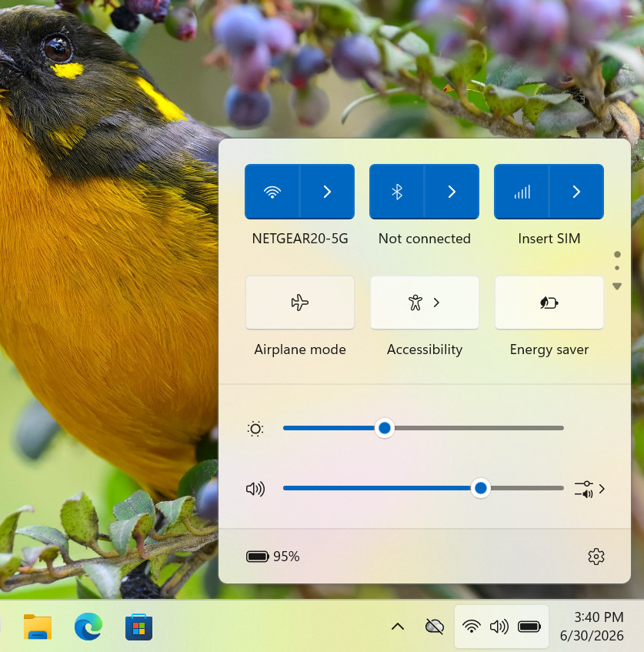Toggle the cellular signal button
The image size is (644, 652).
522,192
